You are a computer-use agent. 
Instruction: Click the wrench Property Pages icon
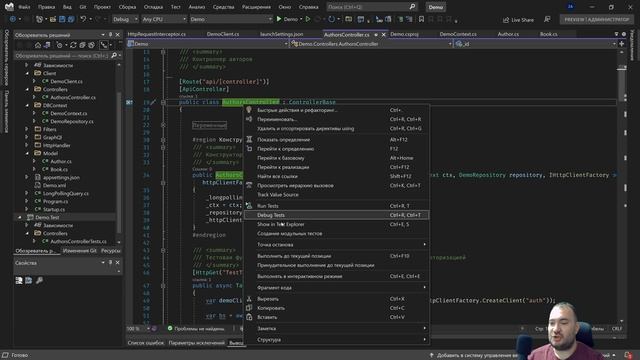pos(39,280)
